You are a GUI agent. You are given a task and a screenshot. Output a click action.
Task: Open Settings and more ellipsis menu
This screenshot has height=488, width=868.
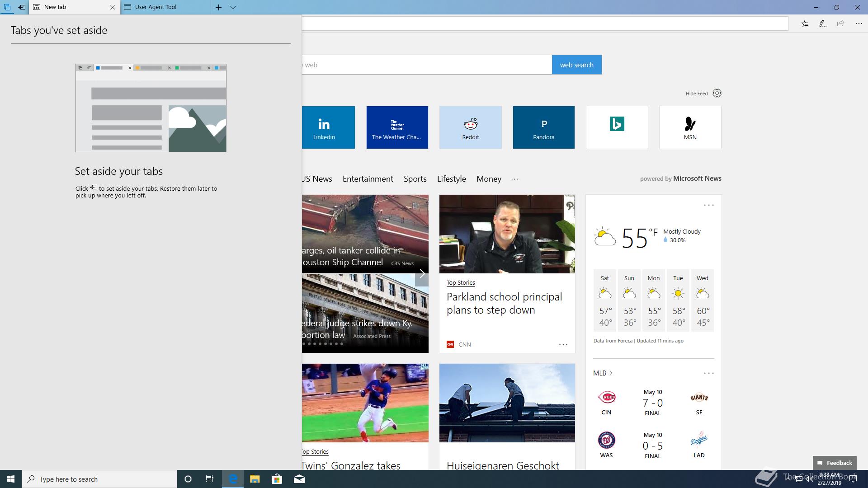(x=859, y=23)
